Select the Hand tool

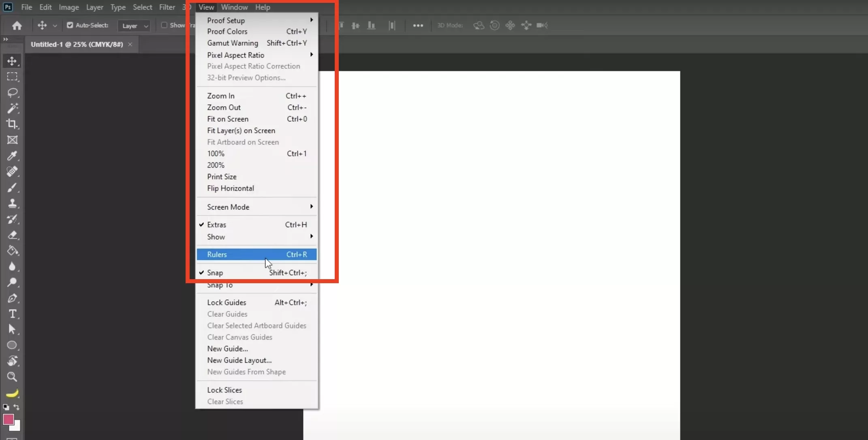(x=12, y=361)
